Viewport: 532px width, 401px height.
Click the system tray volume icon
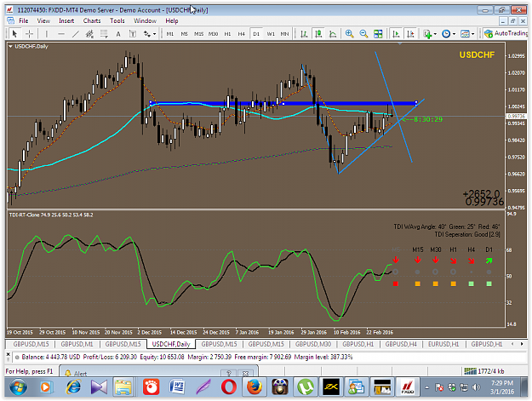476,387
